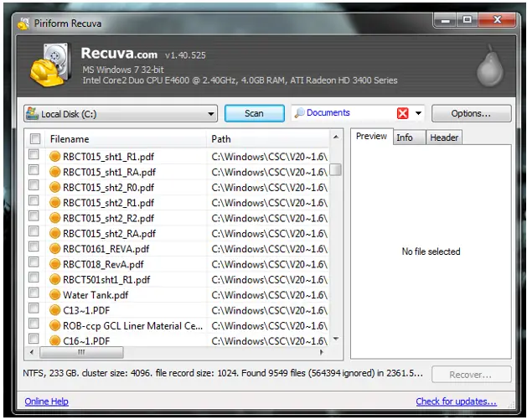
Task: Open the filter type dropdown arrow
Action: (418, 113)
